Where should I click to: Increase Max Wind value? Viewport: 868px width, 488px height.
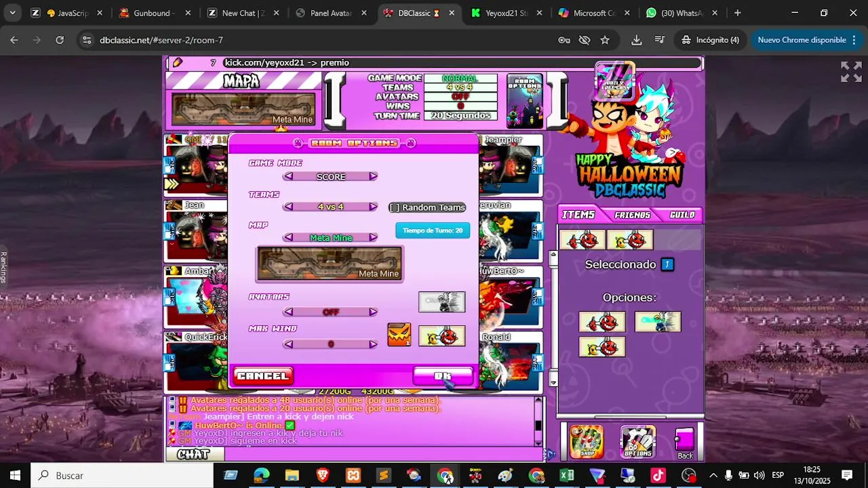[373, 344]
